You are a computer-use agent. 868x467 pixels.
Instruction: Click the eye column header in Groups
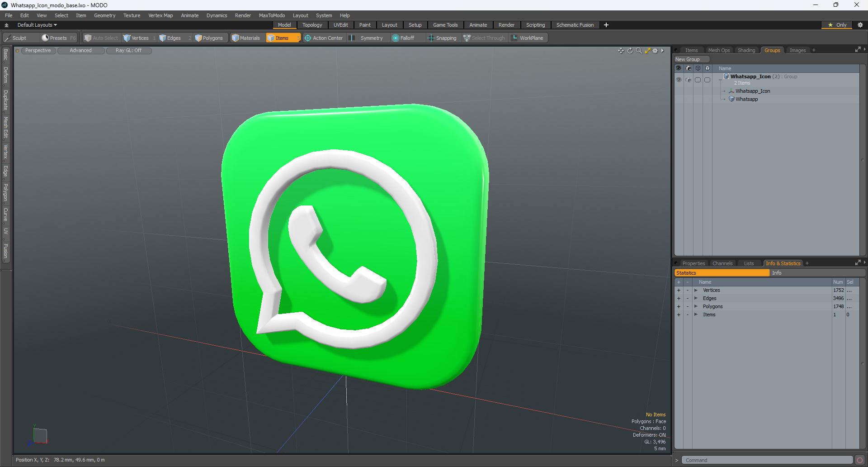click(679, 68)
